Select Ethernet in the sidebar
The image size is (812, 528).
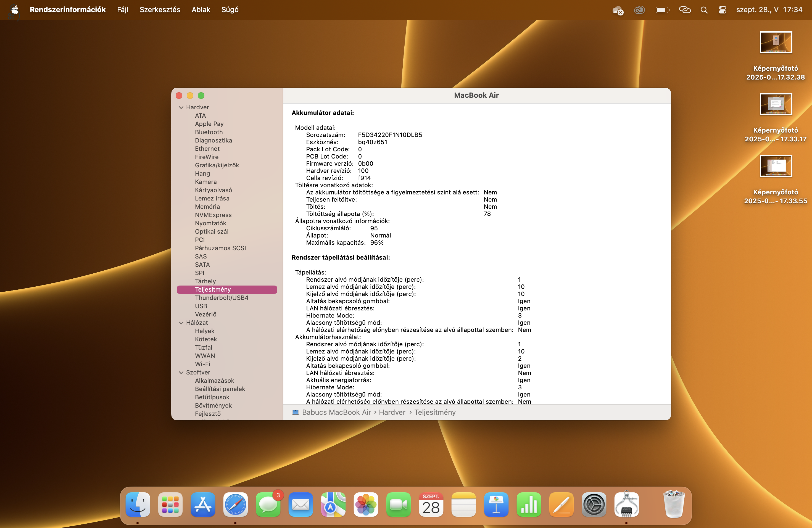pos(207,149)
